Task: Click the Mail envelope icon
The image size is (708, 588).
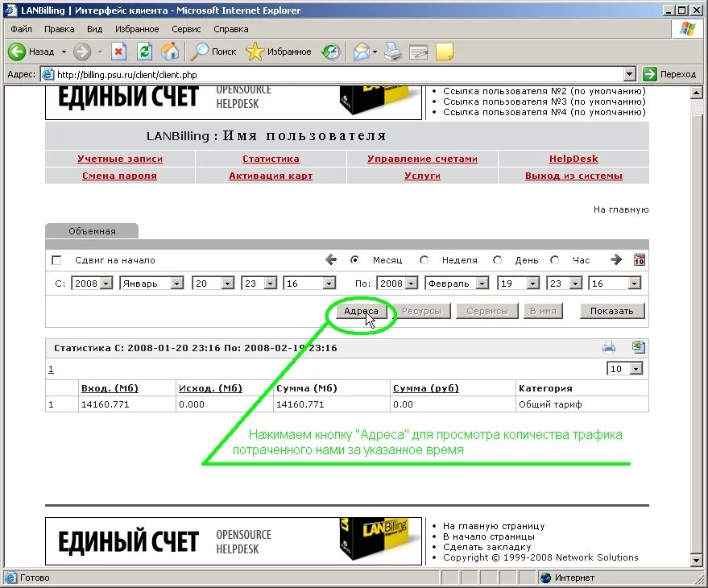Action: 361,52
